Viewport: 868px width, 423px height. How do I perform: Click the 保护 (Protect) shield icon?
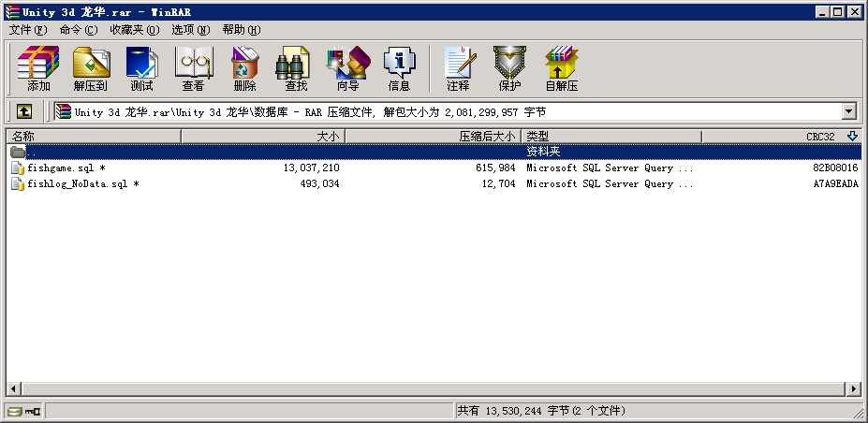coord(509,68)
